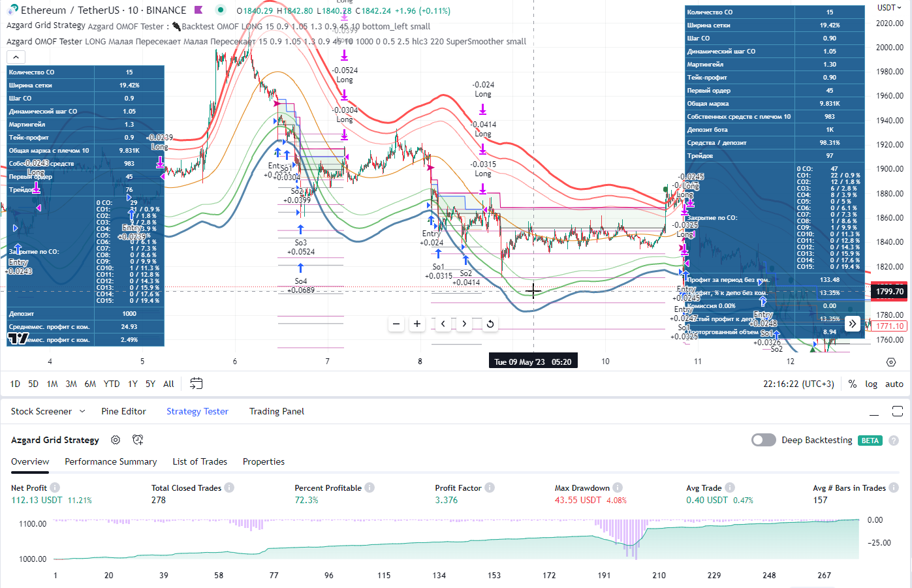
Task: Switch to the Strategy Tester tab
Action: (197, 411)
